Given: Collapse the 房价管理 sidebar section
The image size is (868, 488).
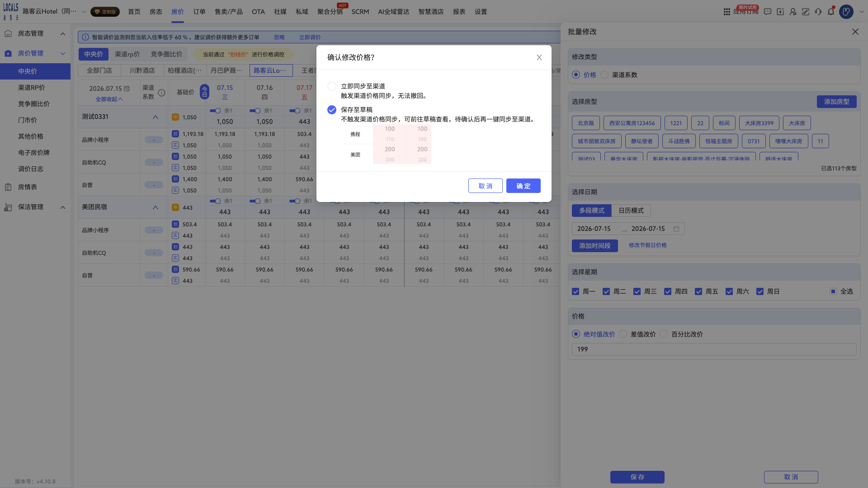Looking at the screenshot, I should [x=63, y=53].
